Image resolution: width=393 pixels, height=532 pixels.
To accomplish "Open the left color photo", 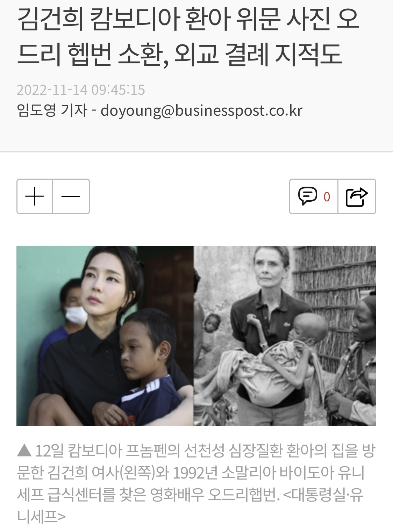I will coord(105,336).
